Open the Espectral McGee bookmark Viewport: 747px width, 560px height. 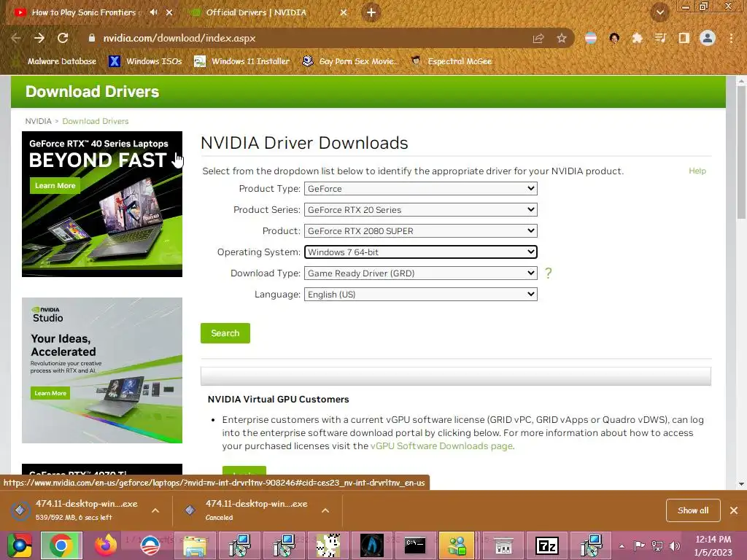click(x=451, y=61)
